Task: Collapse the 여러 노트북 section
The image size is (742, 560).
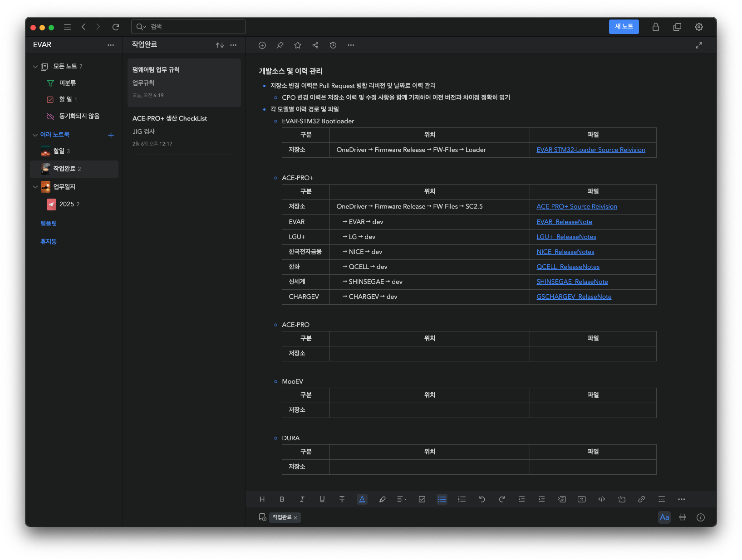Action: (35, 135)
